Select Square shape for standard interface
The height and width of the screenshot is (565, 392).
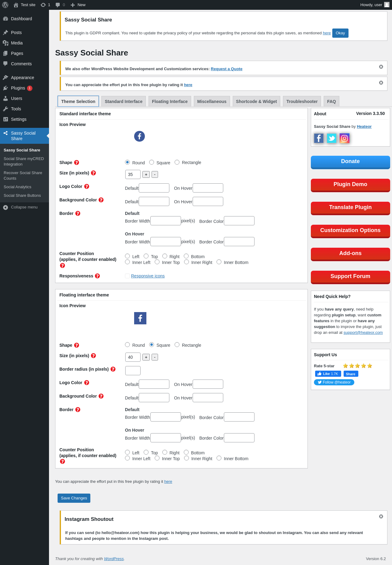coord(152,162)
